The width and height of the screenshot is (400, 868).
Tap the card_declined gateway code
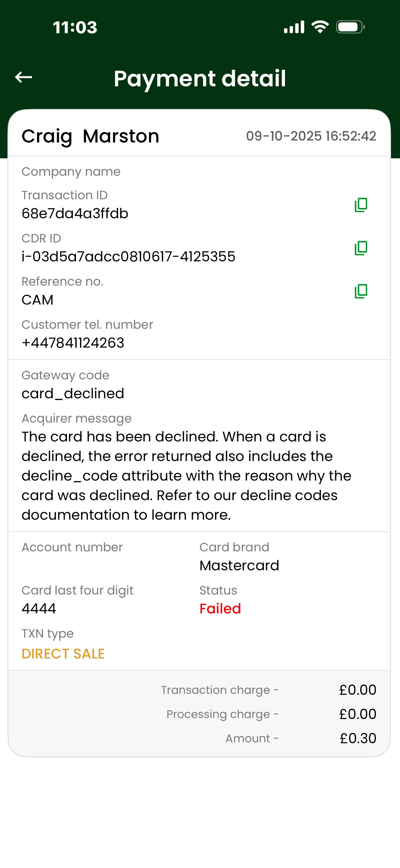coord(73,394)
